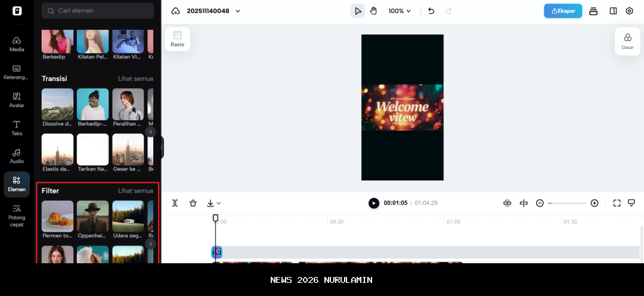Screen dimensions: 644x296
Task: Click the split clip icon in timeline
Action: (175, 203)
